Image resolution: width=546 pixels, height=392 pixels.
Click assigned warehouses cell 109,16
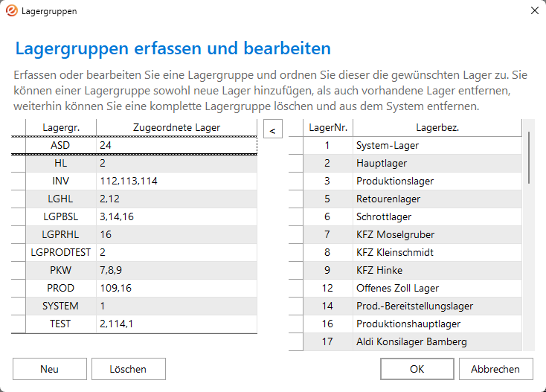[176, 288]
